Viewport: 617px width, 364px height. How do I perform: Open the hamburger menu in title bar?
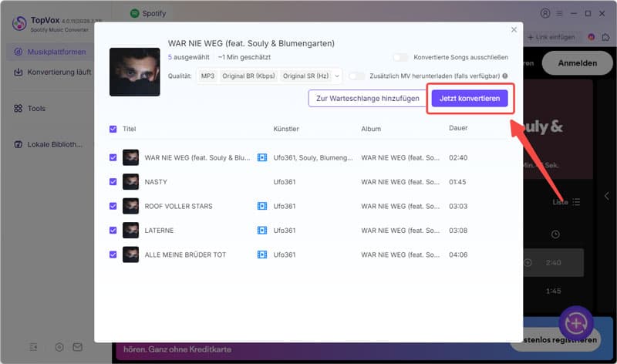559,13
